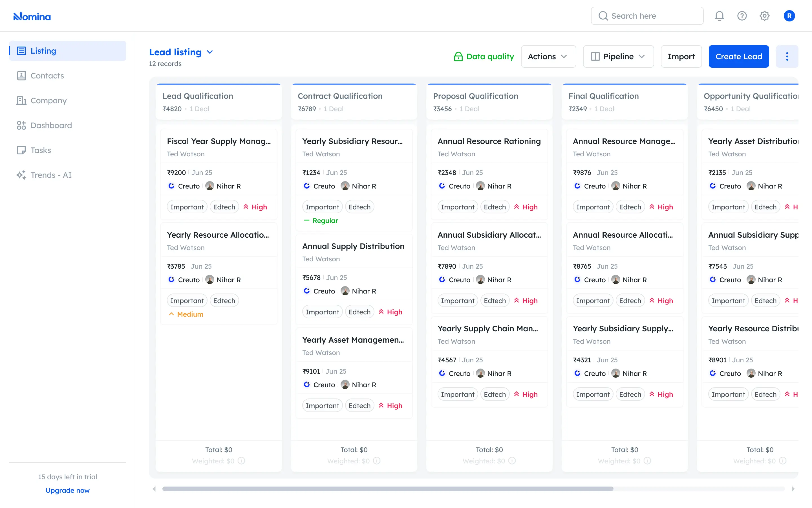This screenshot has height=508, width=812.
Task: Open the Annual Supply Distribution card
Action: pos(354,279)
